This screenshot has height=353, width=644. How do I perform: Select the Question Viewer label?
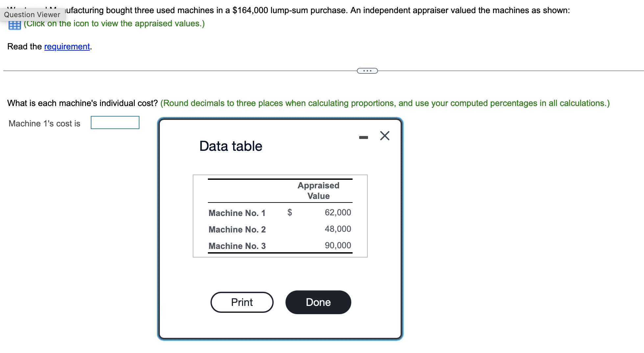coord(32,14)
